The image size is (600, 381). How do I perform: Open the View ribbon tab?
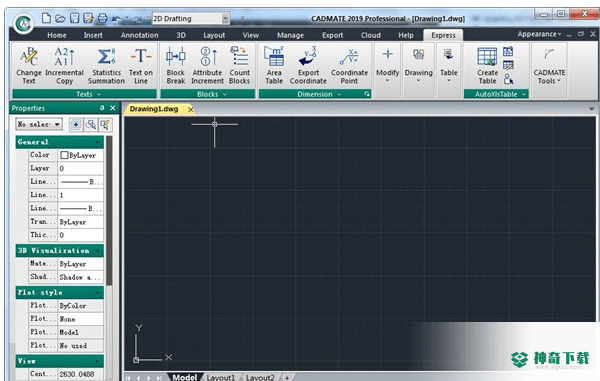[x=251, y=35]
